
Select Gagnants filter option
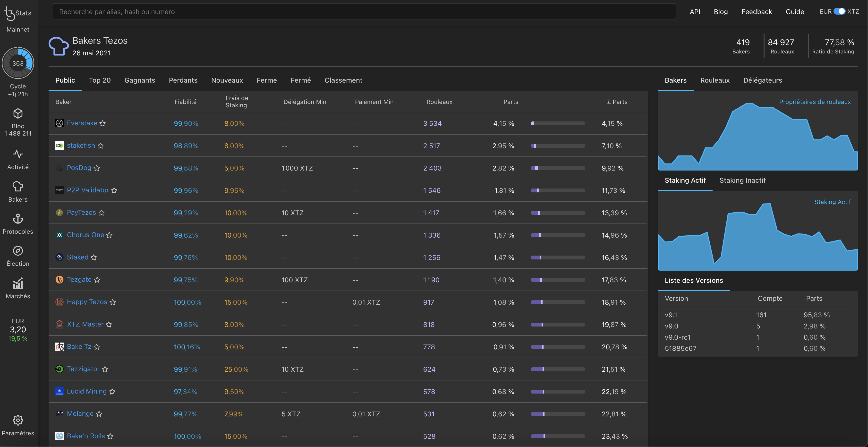140,80
